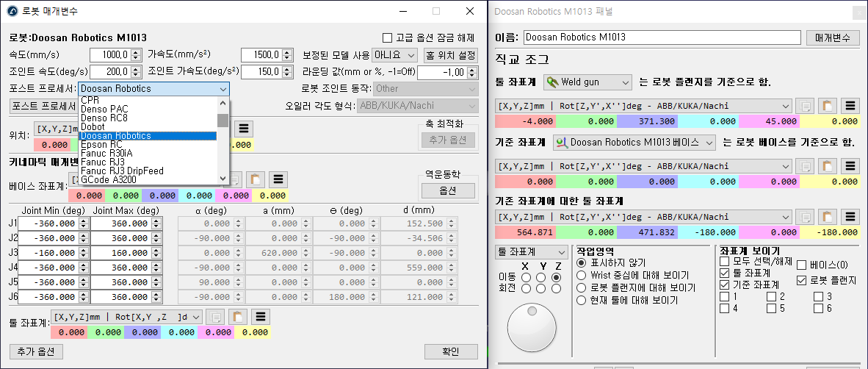The width and height of the screenshot is (868, 369).
Task: Select Wrist 중심에 대해 보이기 option
Action: click(x=582, y=275)
